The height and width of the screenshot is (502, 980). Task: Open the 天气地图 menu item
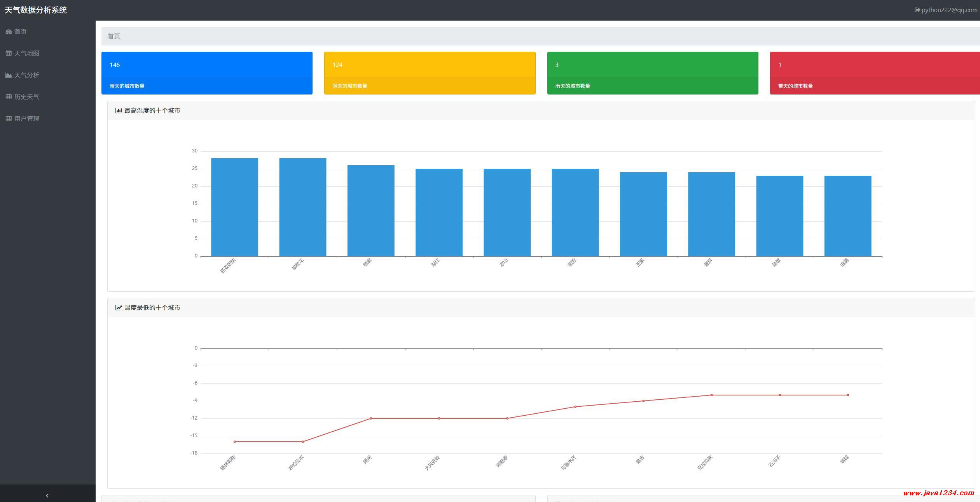point(26,53)
